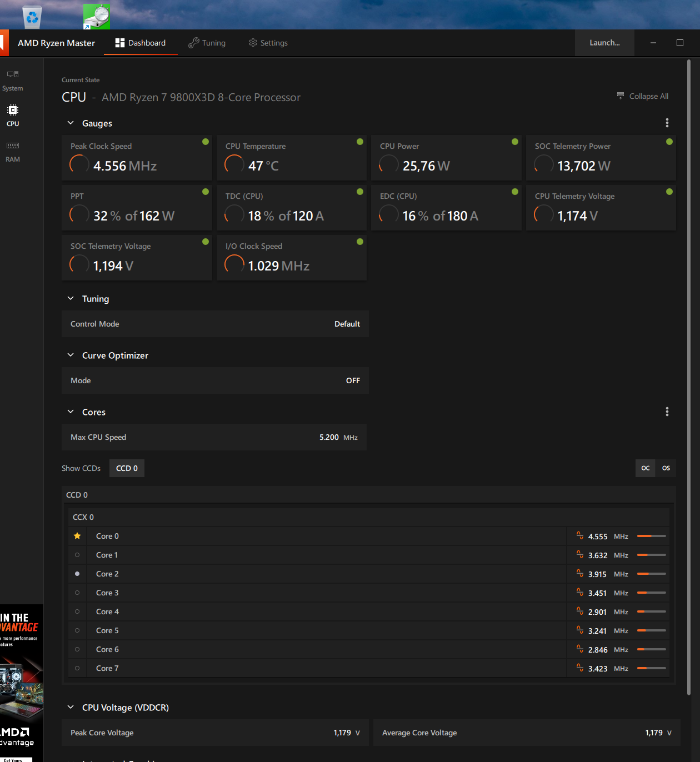Toggle the PPT gauge indicator dot
Viewport: 700px width, 762px height.
(x=206, y=192)
